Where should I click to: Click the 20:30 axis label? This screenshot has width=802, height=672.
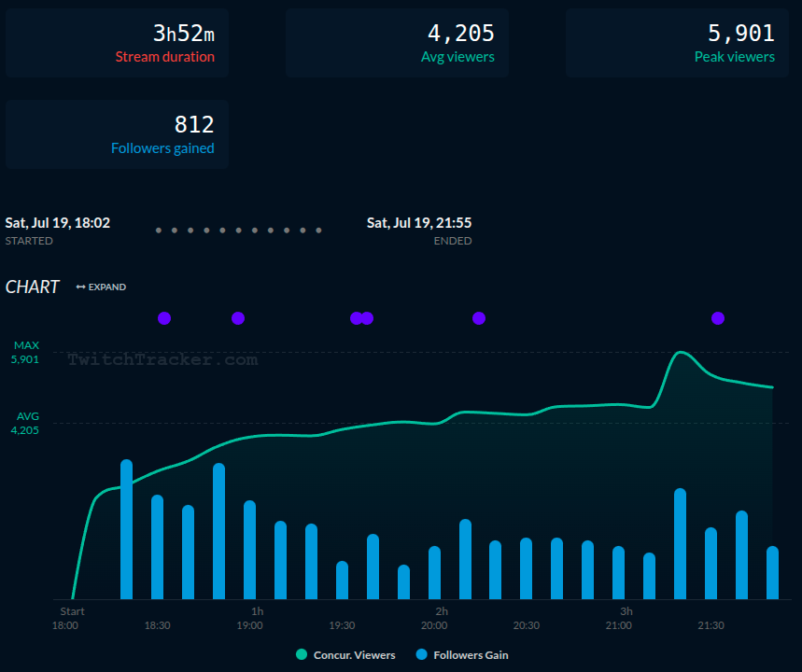527,625
